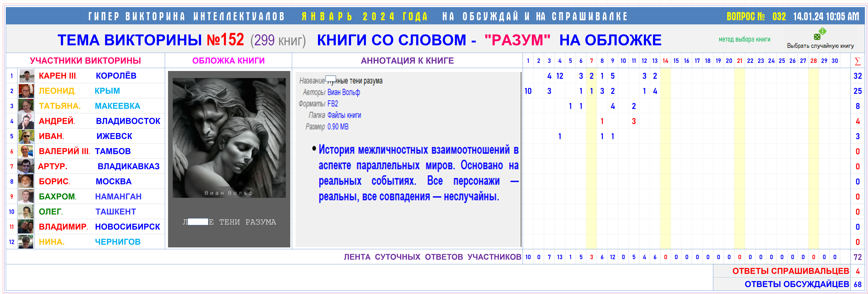Click the "(299 книг)" book count
The width and height of the screenshot is (868, 294).
(278, 40)
